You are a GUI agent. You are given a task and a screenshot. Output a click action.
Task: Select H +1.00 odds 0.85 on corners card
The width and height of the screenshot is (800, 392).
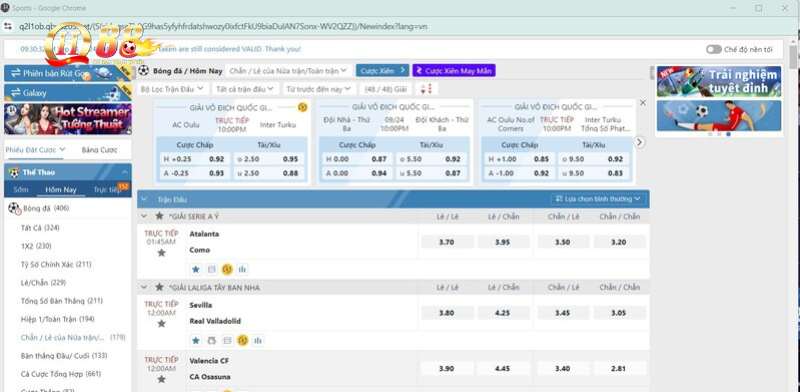pos(519,159)
